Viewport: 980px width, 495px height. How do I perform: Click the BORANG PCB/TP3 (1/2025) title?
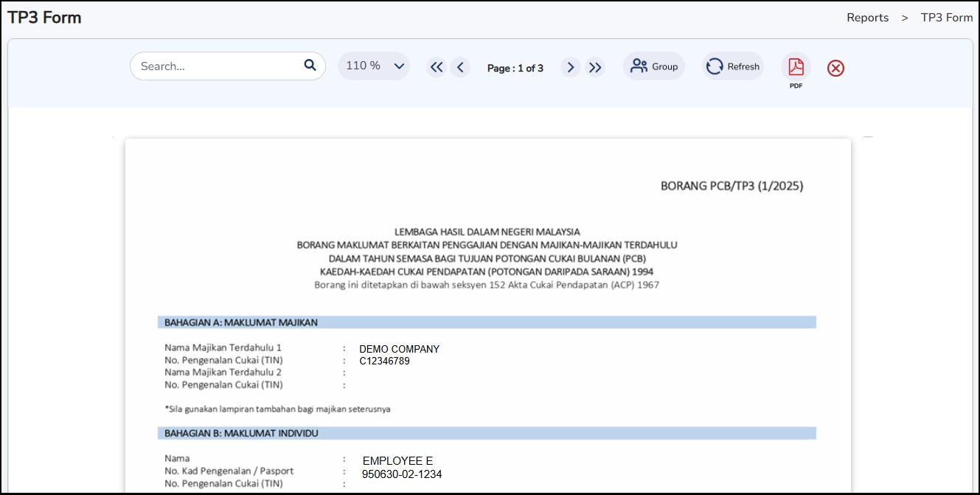tap(731, 186)
